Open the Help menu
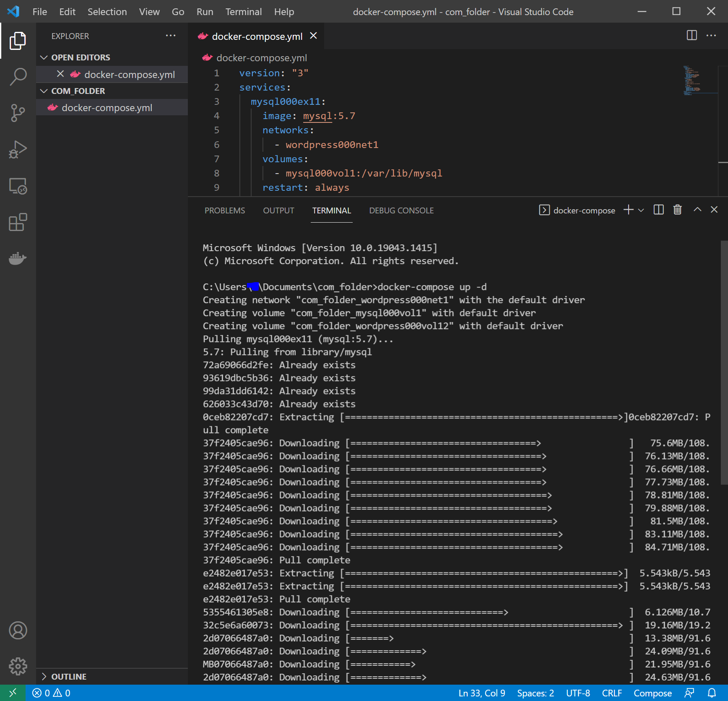 pos(284,12)
